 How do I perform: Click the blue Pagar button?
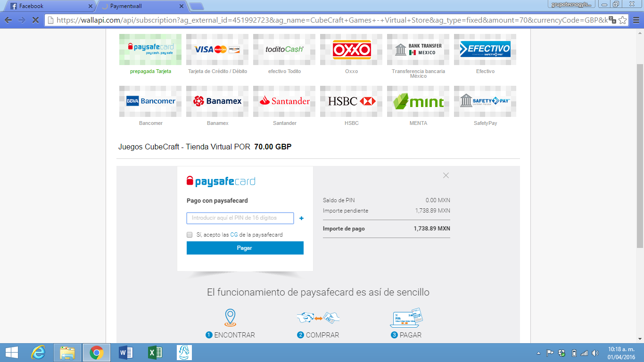pyautogui.click(x=245, y=248)
